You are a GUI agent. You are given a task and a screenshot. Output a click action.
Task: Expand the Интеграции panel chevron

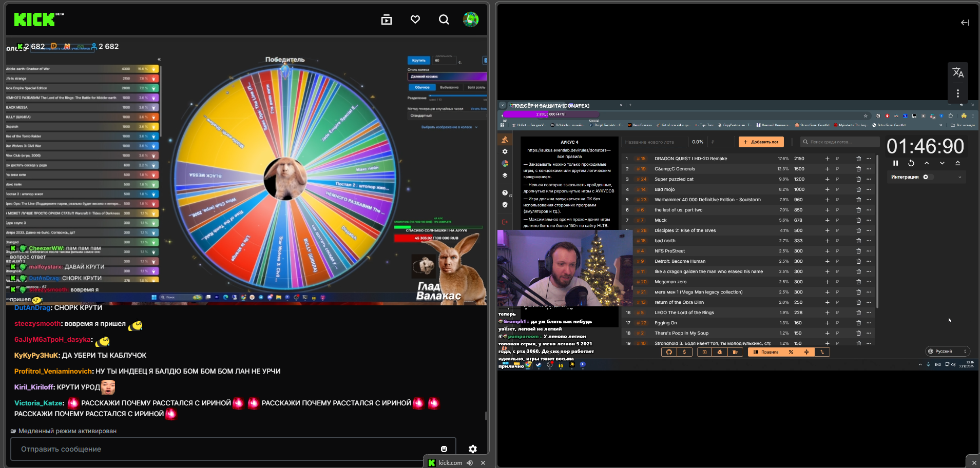(x=960, y=177)
